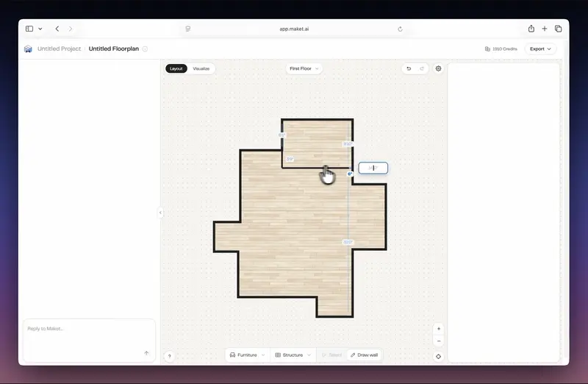Activate the Draw wall tool
The height and width of the screenshot is (384, 588).
[364, 355]
